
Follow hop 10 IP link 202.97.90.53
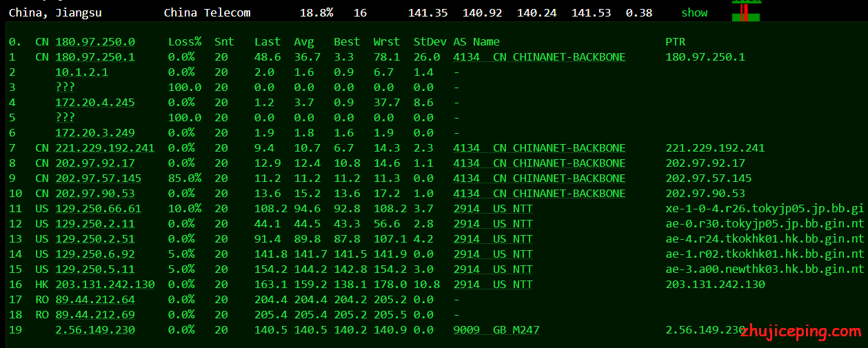(95, 194)
